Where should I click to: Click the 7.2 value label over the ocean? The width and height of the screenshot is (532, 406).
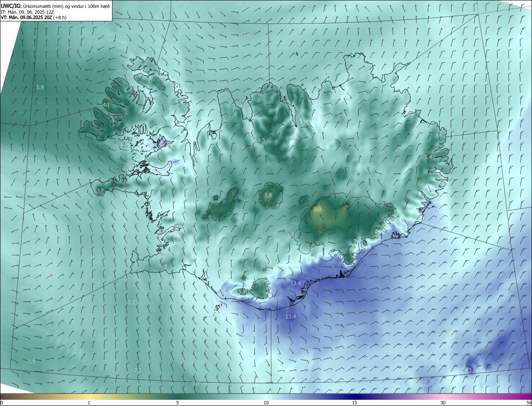(131, 302)
